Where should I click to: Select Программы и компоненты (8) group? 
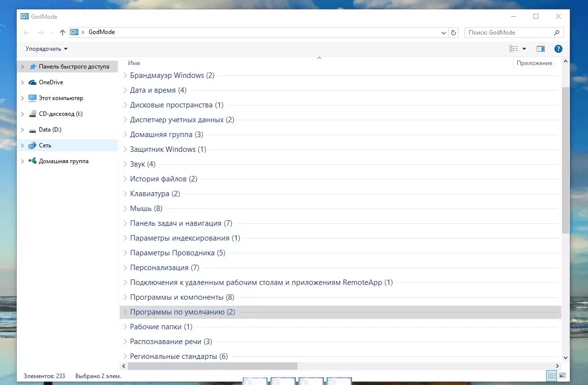[182, 297]
